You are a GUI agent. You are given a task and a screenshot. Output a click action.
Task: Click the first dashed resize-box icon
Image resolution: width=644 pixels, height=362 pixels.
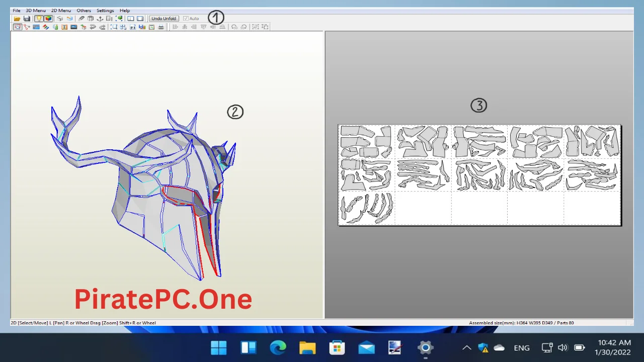click(x=256, y=27)
